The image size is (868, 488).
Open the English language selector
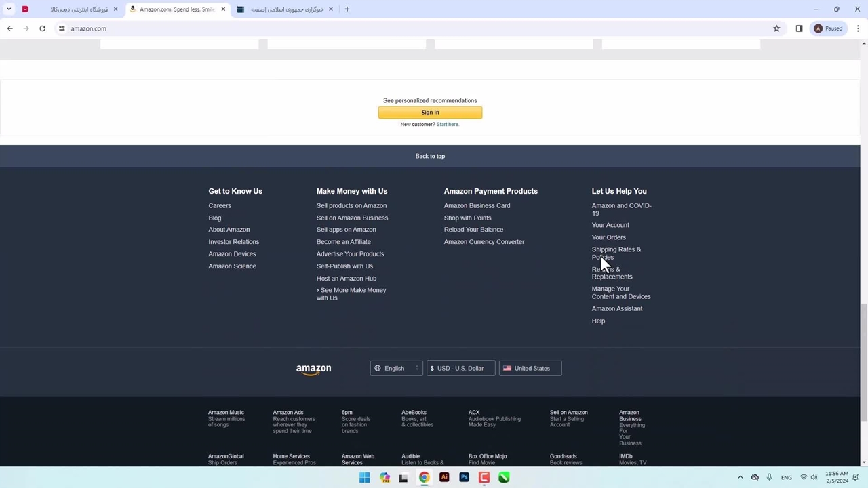[x=396, y=368]
